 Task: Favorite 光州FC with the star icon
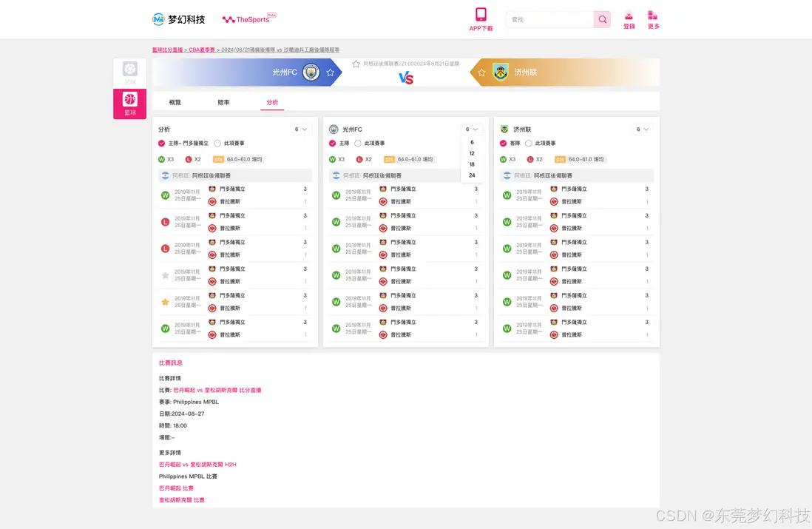tap(331, 73)
